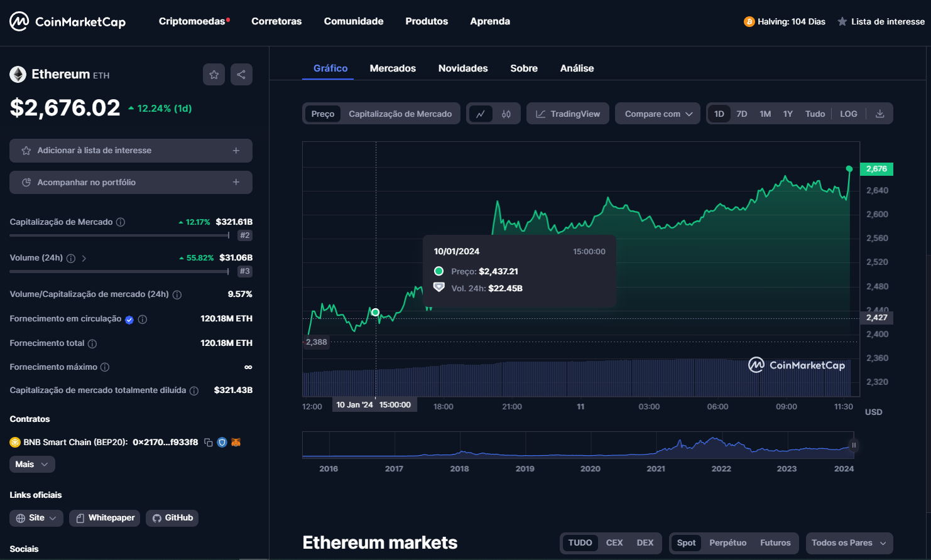Click the verified badge beside Fornecimento em circulação
The height and width of the screenshot is (560, 931).
point(129,320)
